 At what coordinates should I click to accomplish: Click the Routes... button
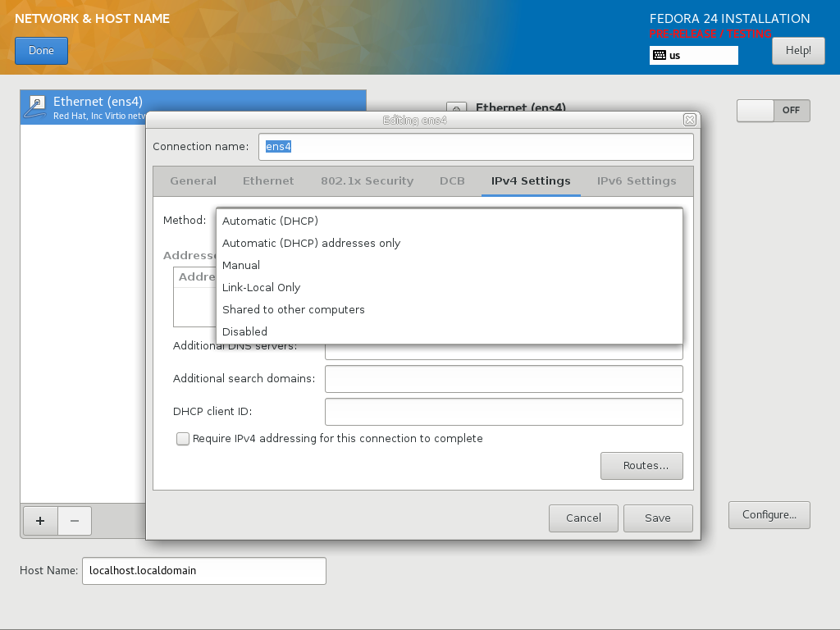(x=641, y=466)
